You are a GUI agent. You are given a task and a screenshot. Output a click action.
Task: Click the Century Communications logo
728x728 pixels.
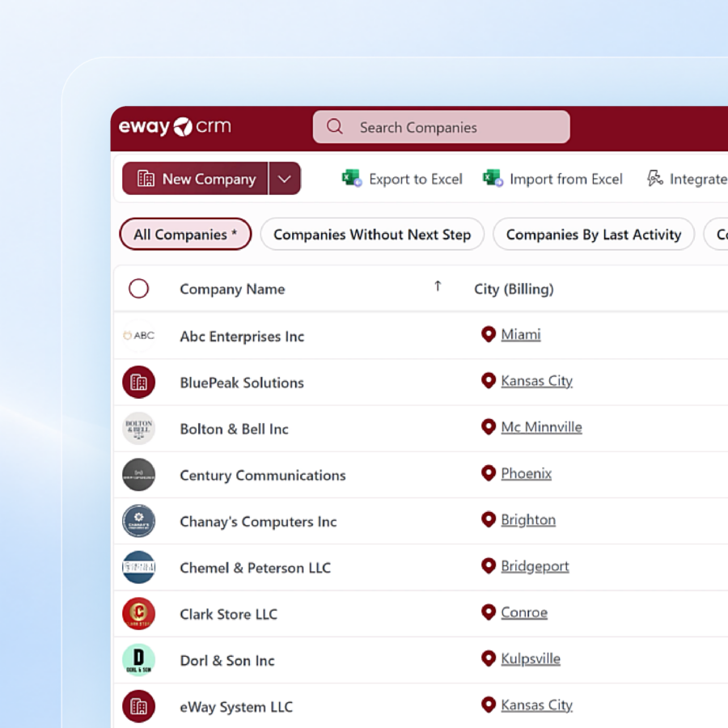[x=138, y=475]
